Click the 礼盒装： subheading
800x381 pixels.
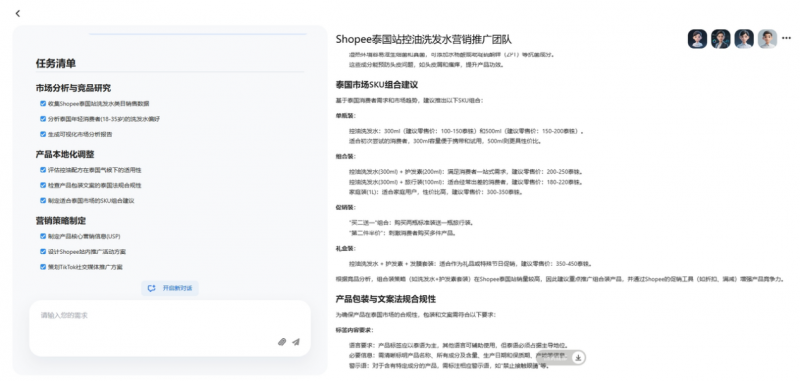[x=345, y=248]
